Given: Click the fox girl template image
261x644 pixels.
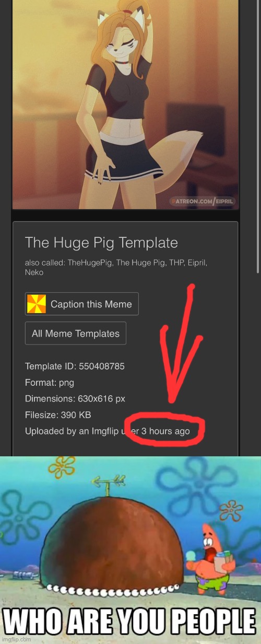Looking at the screenshot, I should 125,105.
